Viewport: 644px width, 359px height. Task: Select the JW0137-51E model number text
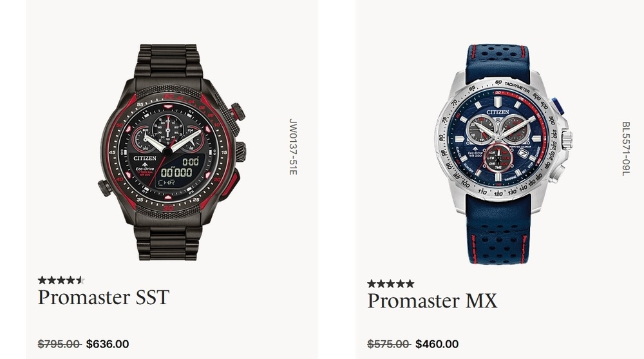[292, 147]
